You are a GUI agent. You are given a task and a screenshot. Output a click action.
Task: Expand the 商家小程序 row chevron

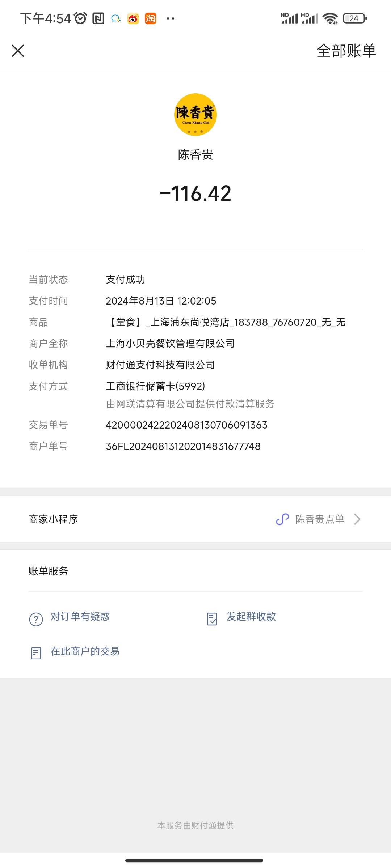coord(357,519)
